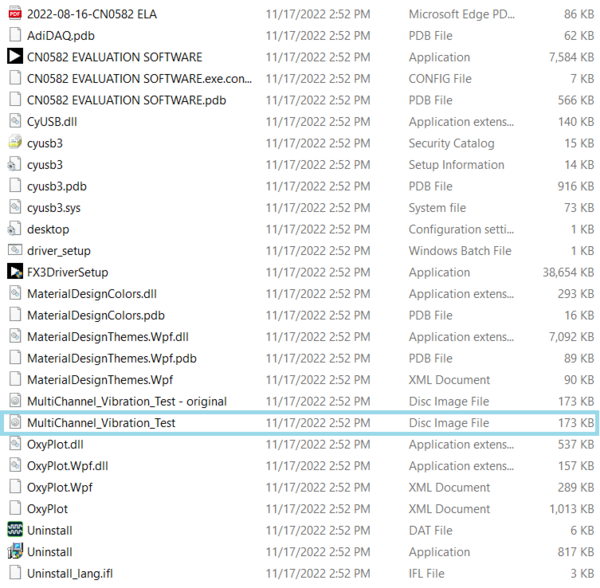600x588 pixels.
Task: Click the 566 KB size value
Action: [576, 100]
